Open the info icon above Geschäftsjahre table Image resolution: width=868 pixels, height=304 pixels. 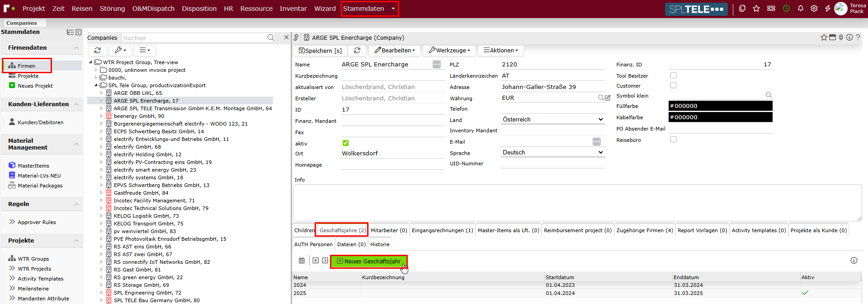[x=854, y=261]
